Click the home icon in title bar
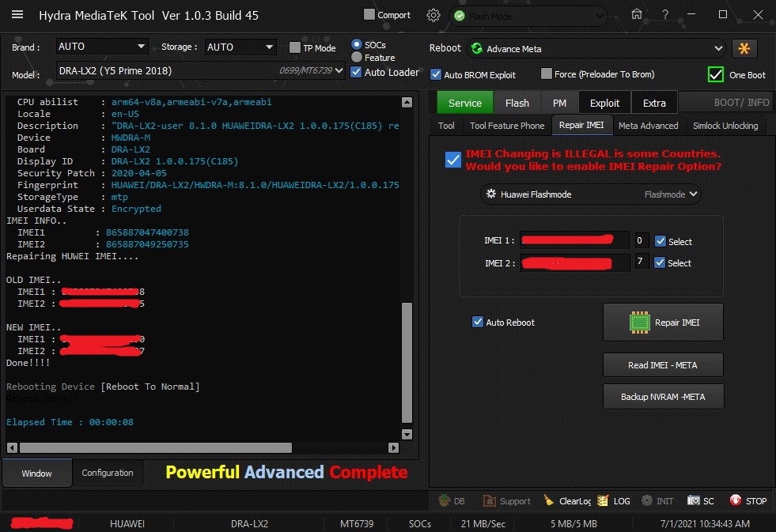This screenshot has height=532, width=776. pos(637,14)
